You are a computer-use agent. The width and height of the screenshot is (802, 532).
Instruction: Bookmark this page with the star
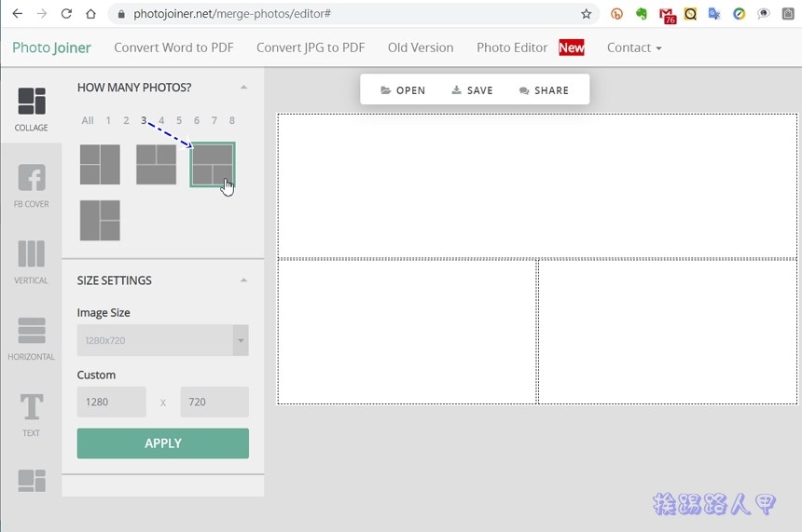click(x=587, y=14)
